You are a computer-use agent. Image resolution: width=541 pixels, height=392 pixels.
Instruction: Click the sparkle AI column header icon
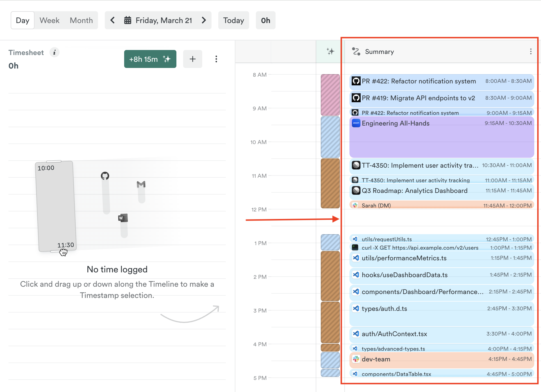330,51
